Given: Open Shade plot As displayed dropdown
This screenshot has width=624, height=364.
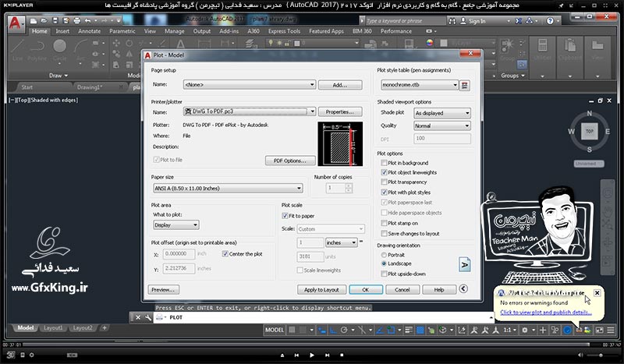Looking at the screenshot, I should 442,113.
